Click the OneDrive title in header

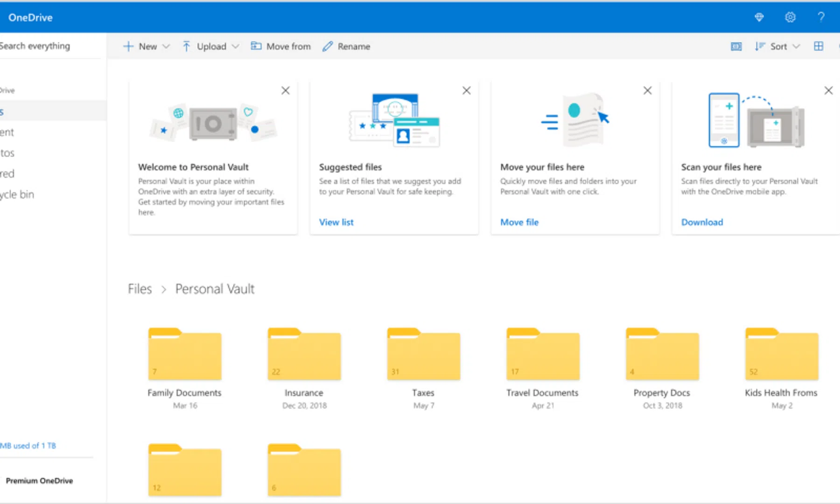(x=30, y=18)
